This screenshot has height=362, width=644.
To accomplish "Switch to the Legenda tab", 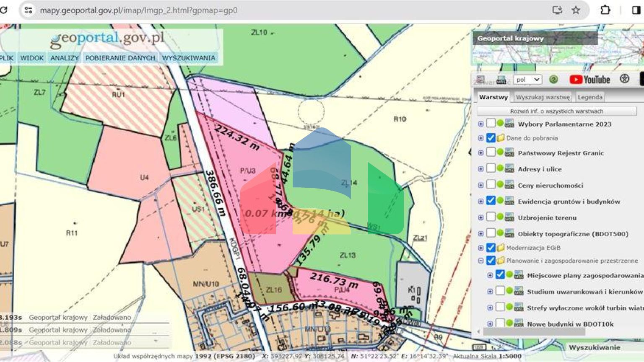I will click(x=589, y=97).
